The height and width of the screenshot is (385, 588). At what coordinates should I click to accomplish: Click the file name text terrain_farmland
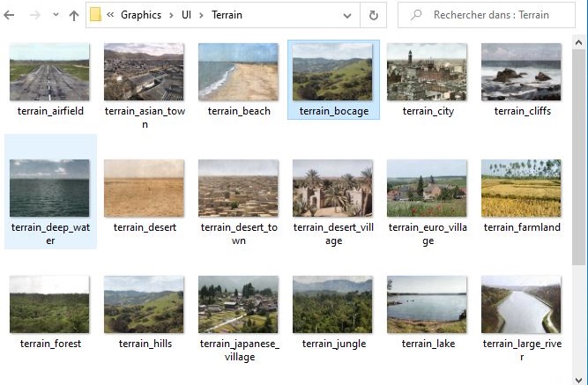522,227
